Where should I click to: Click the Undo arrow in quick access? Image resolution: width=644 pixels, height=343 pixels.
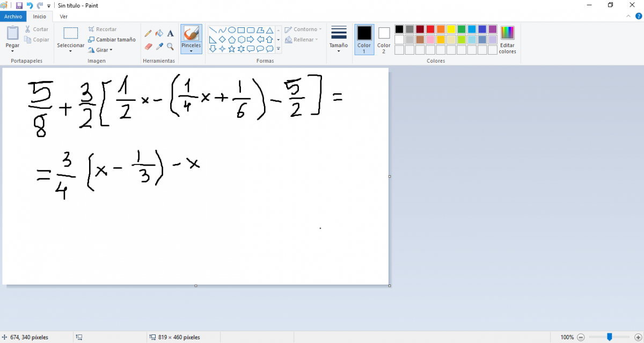pos(30,5)
